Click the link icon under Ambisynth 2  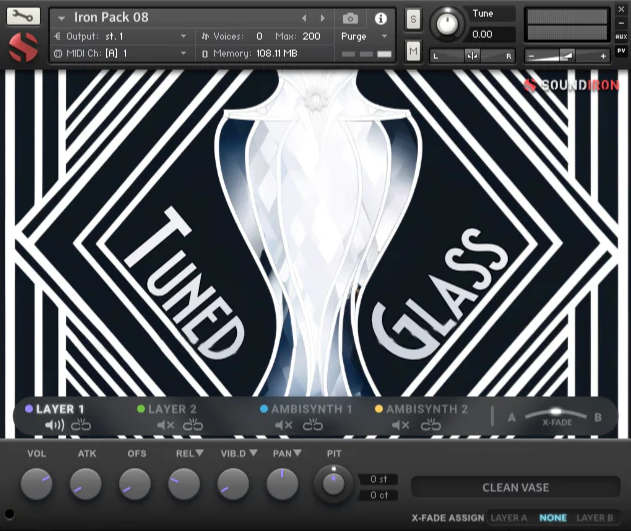431,425
